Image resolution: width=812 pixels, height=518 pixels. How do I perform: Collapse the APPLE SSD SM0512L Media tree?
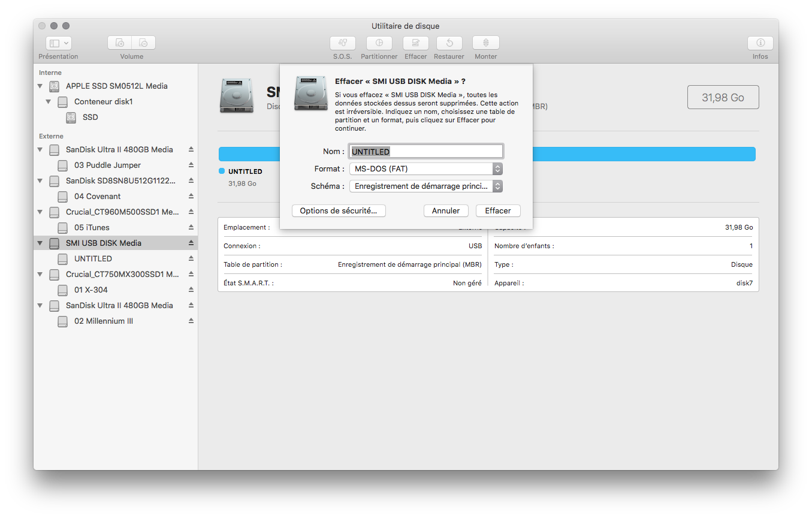[x=40, y=86]
